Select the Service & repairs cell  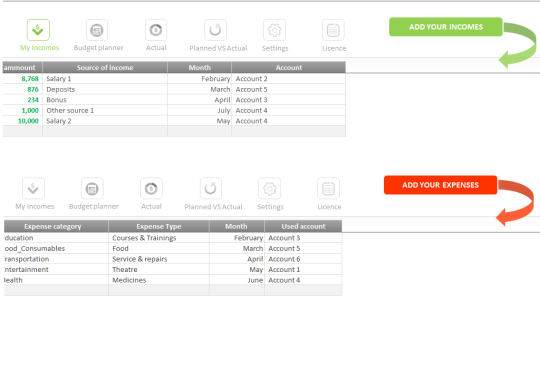click(159, 259)
